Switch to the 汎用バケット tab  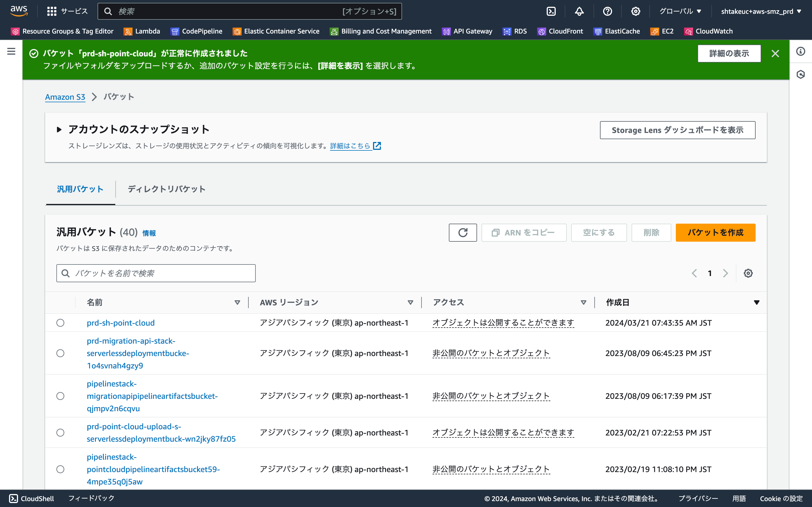(x=80, y=189)
